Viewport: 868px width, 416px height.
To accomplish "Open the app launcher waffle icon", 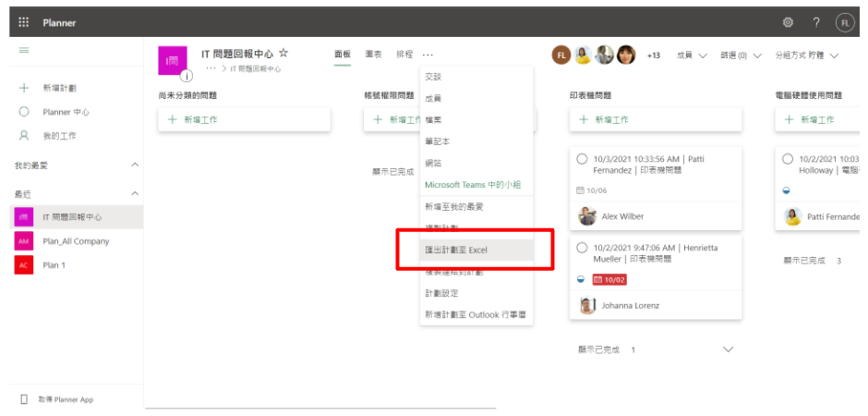I will click(23, 22).
